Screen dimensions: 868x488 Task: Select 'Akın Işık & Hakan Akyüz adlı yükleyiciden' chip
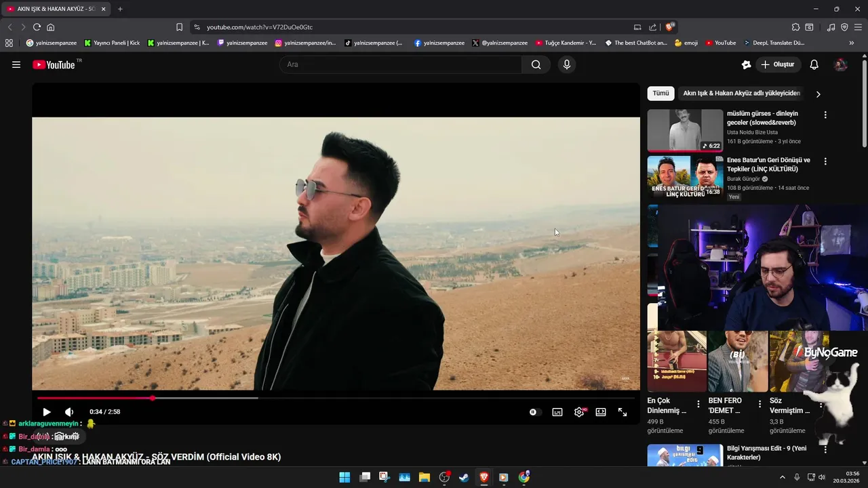pyautogui.click(x=741, y=94)
